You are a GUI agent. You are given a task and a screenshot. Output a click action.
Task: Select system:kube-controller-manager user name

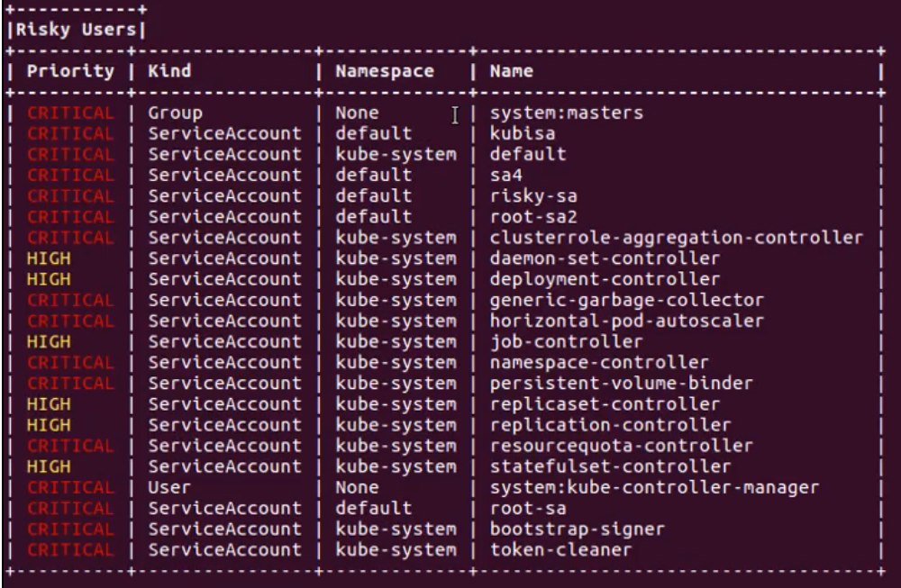pyautogui.click(x=654, y=487)
